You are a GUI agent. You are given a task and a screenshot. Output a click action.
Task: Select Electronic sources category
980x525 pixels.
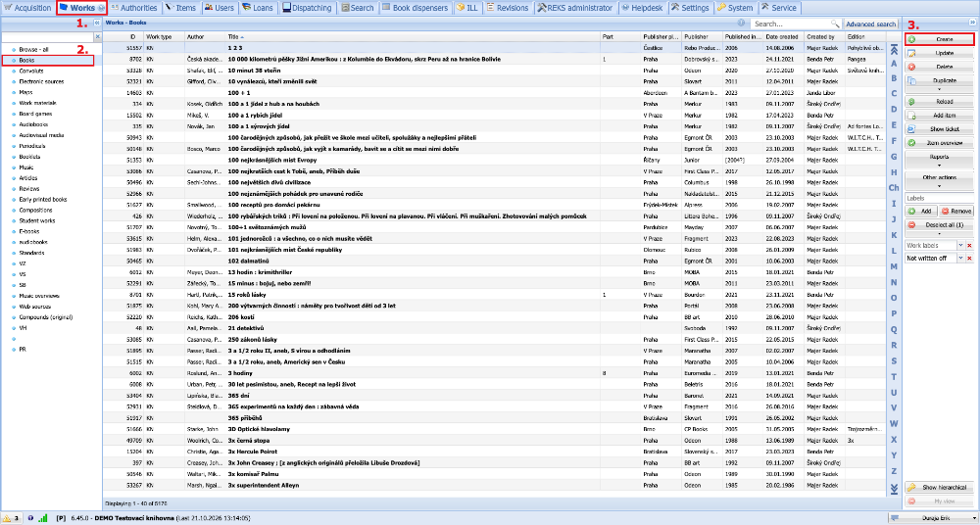pos(41,81)
